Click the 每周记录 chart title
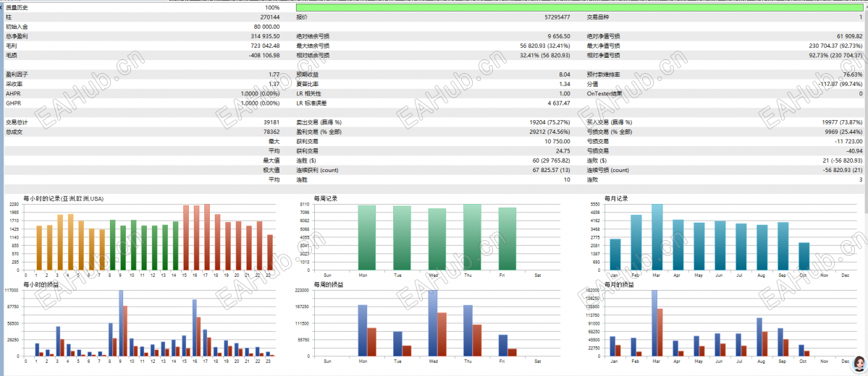This screenshot has width=868, height=376. 324,199
